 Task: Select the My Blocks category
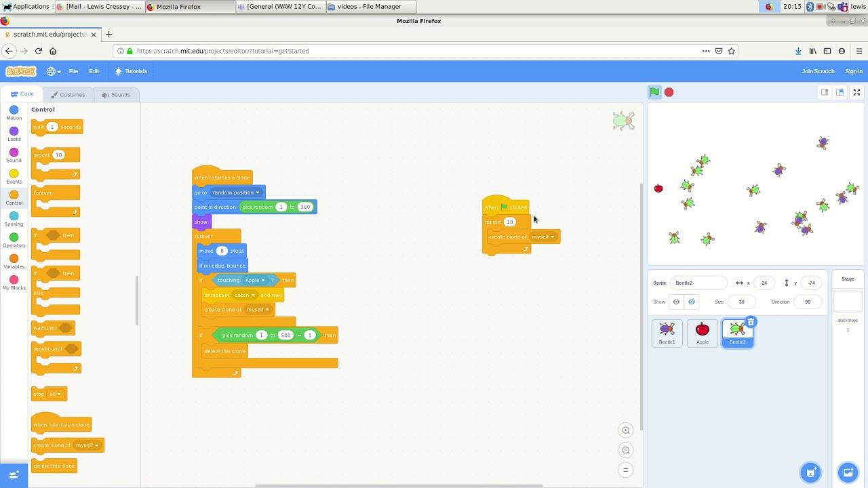pos(14,283)
